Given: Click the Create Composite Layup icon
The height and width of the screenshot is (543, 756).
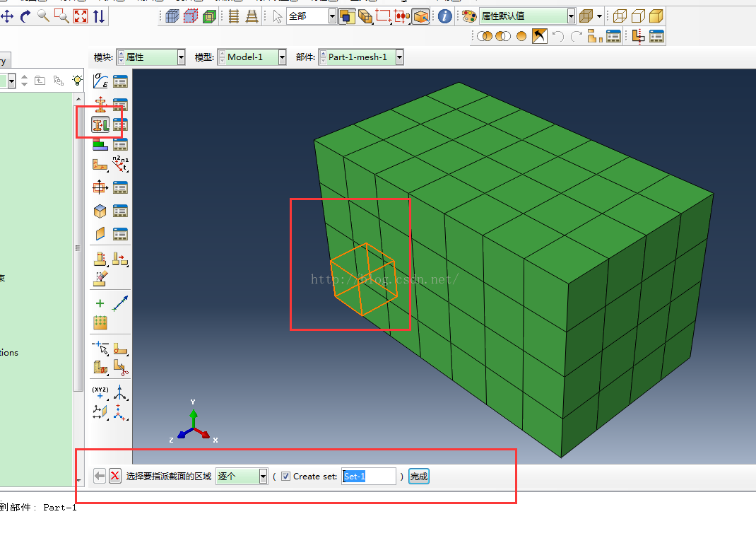Looking at the screenshot, I should (100, 144).
